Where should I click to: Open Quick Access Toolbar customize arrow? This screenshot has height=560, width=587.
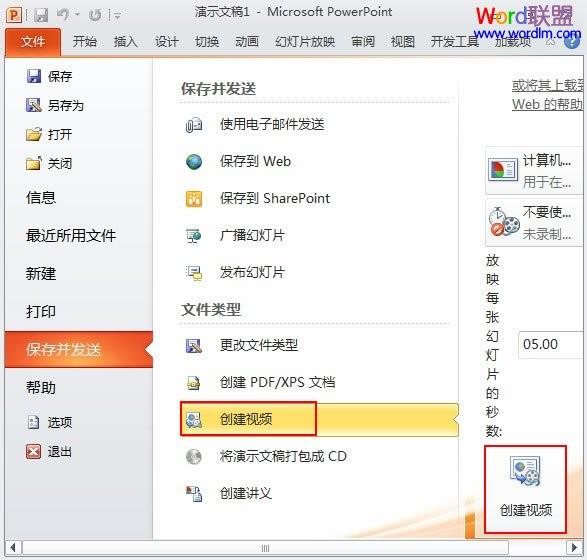coord(117,15)
